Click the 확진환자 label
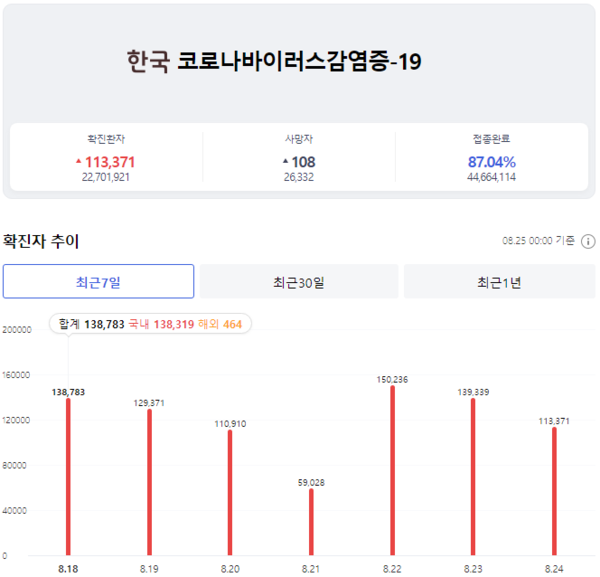 pyautogui.click(x=106, y=139)
